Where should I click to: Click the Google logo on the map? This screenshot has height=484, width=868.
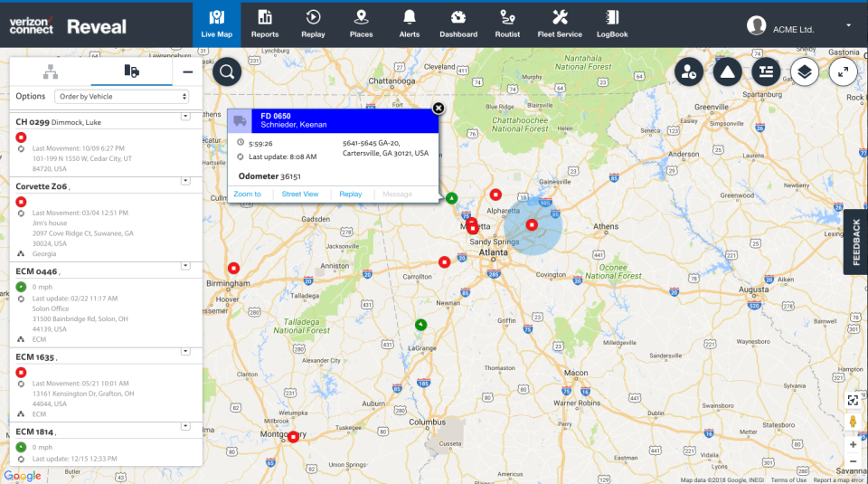coord(23,476)
